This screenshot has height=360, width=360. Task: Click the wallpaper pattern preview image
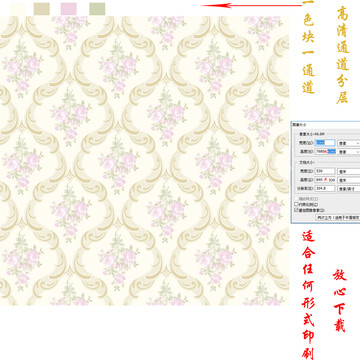tap(144, 161)
